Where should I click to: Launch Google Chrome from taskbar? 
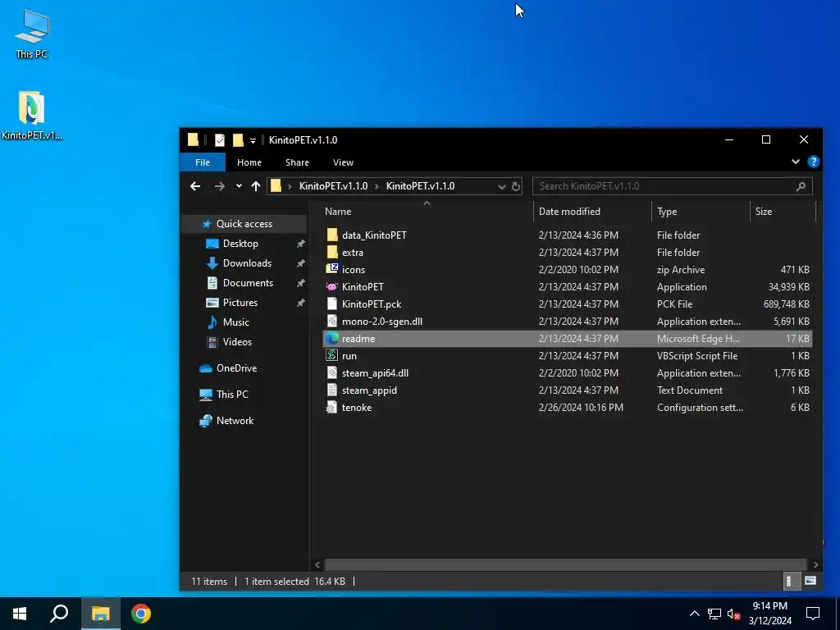[x=141, y=614]
